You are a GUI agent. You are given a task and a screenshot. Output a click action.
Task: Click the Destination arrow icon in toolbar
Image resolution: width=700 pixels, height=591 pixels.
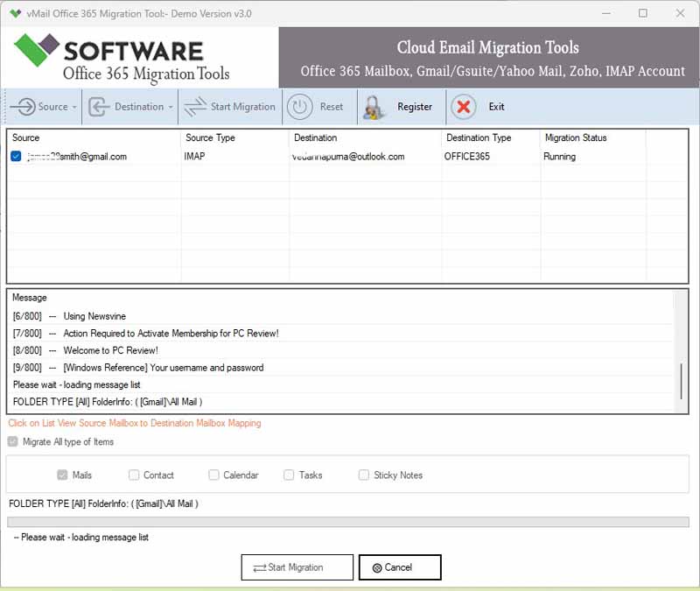[x=99, y=107]
